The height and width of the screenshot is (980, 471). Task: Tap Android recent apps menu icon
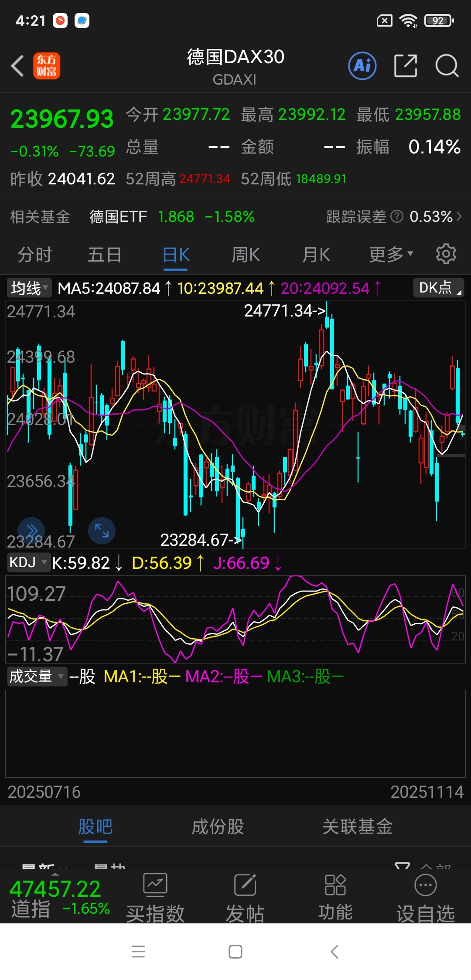pyautogui.click(x=138, y=951)
